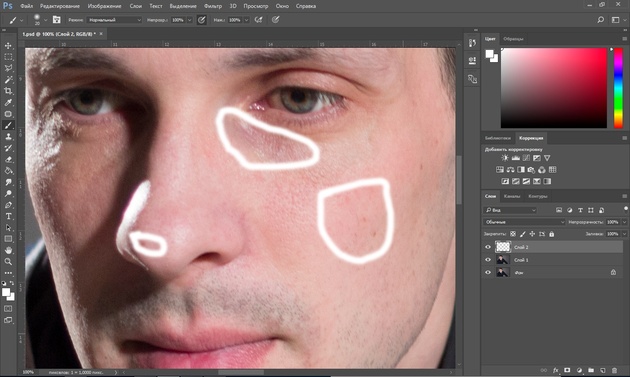This screenshot has width=630, height=377.
Task: Add a Curves adjustment
Action: 526,158
